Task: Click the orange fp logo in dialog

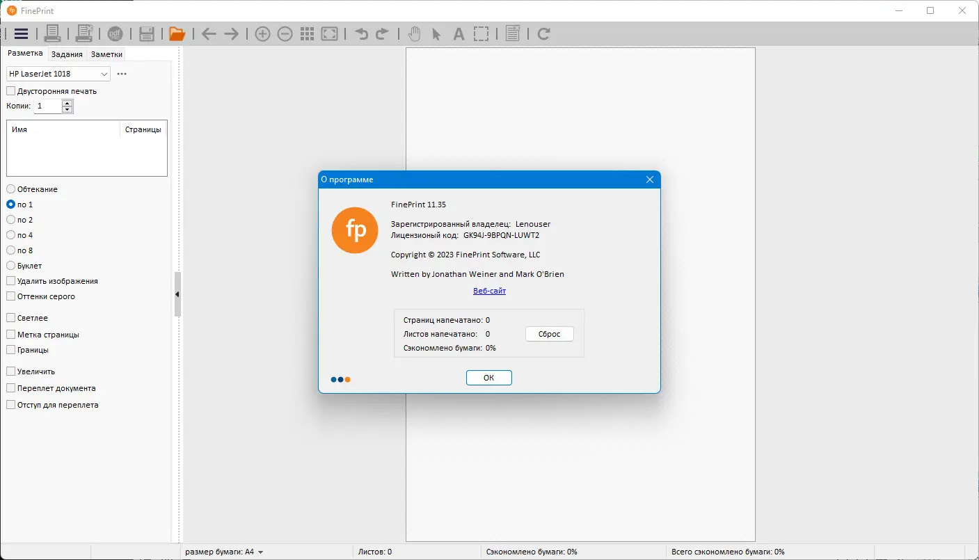Action: point(355,230)
